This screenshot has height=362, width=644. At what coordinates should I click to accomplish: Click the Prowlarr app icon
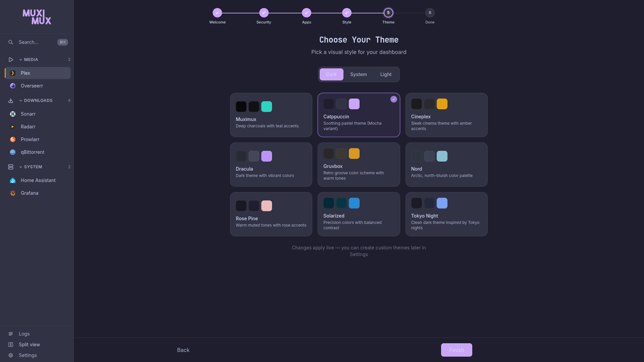(x=13, y=139)
